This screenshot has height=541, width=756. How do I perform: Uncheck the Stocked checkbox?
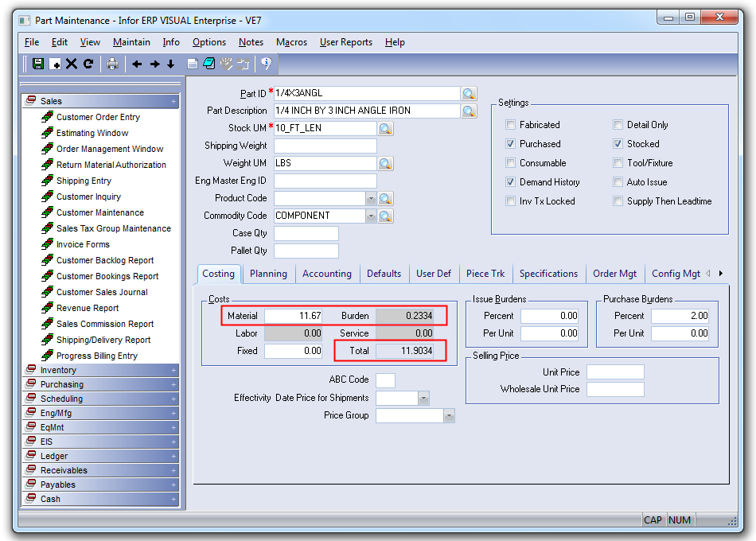coord(618,144)
